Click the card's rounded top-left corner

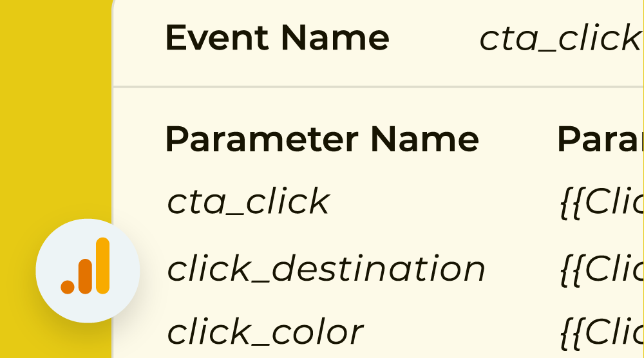point(117,5)
